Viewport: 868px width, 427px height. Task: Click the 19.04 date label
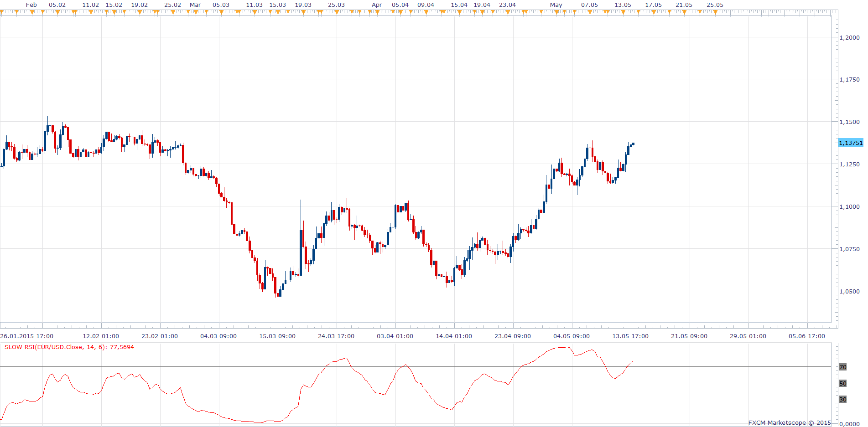482,5
